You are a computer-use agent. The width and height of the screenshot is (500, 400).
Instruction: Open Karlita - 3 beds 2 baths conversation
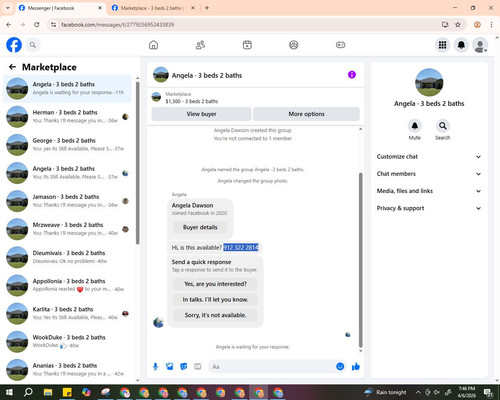point(67,313)
